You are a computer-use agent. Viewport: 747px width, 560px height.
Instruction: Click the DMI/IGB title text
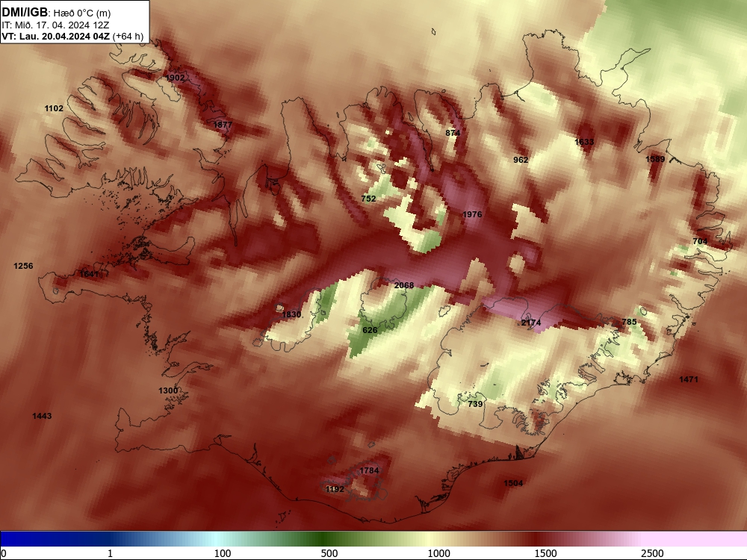[25, 13]
